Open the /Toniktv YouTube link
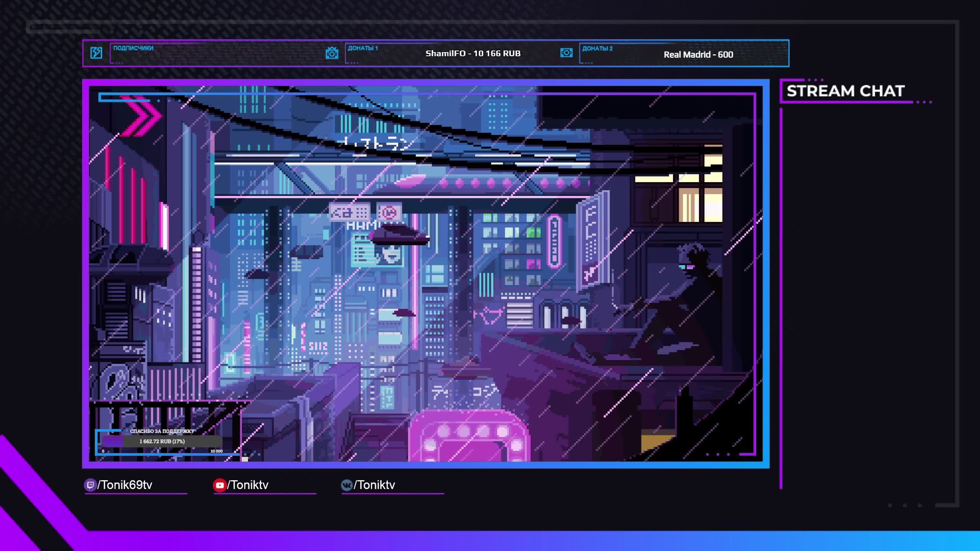Screen dimensions: 980x551 tap(248, 485)
